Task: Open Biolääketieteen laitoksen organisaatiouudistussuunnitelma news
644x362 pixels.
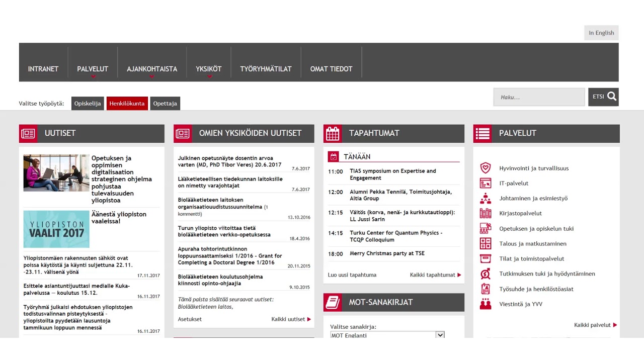Action: coord(223,207)
